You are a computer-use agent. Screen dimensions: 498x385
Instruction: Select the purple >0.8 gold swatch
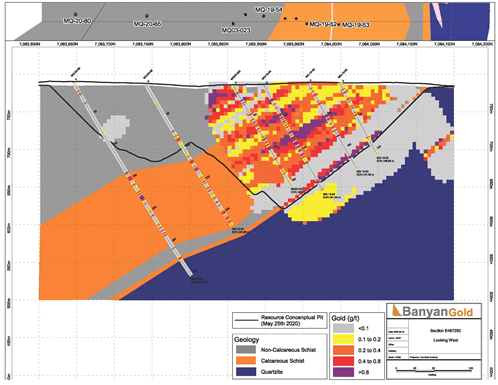coord(343,372)
